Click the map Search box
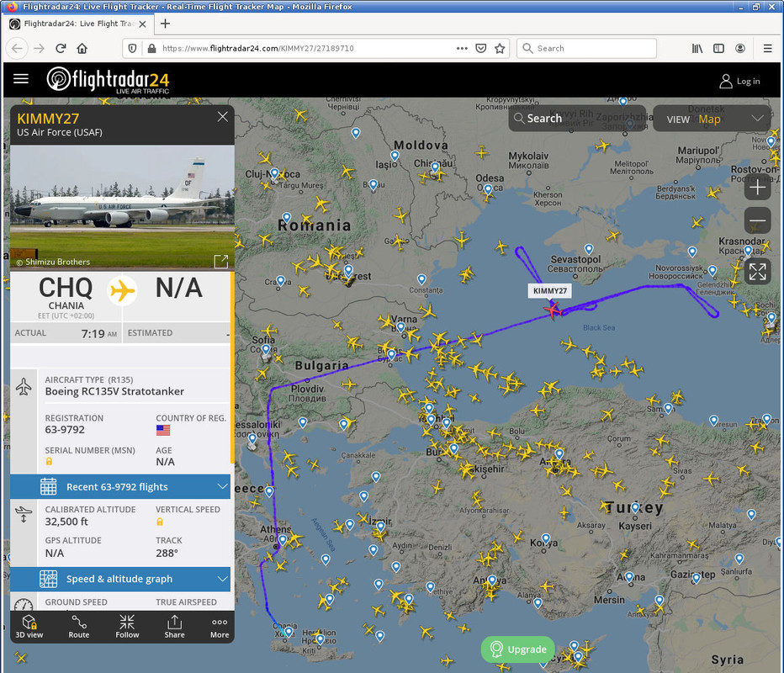 (577, 119)
